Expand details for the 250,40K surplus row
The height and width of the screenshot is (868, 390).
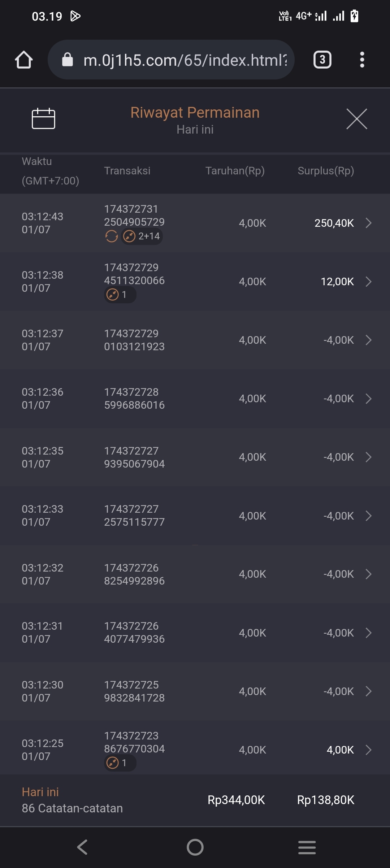pyautogui.click(x=368, y=223)
